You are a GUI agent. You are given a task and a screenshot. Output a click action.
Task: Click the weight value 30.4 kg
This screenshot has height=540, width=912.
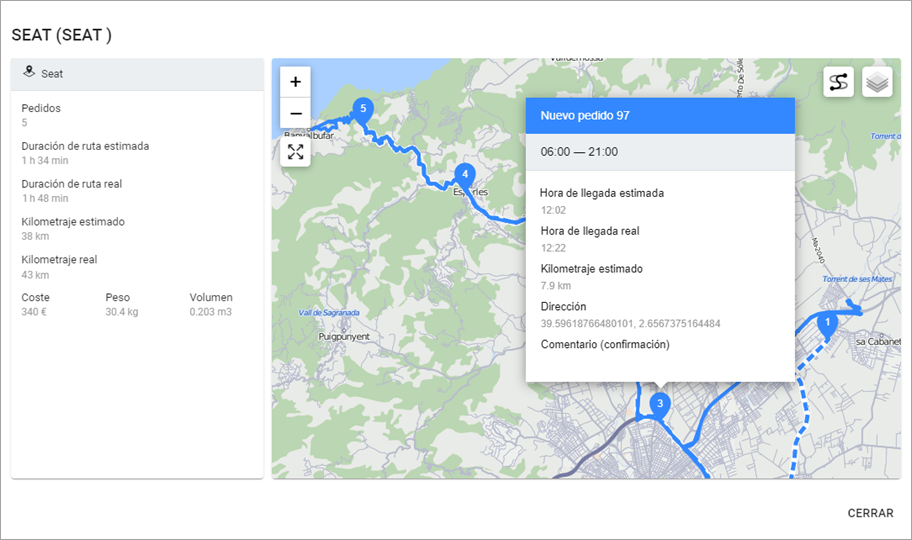pyautogui.click(x=122, y=312)
